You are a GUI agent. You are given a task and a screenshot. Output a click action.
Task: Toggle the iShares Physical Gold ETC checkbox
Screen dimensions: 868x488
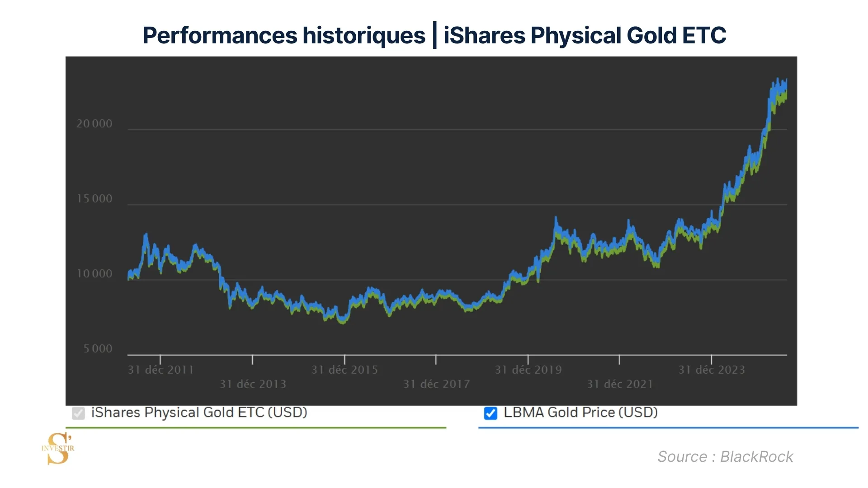(x=78, y=413)
